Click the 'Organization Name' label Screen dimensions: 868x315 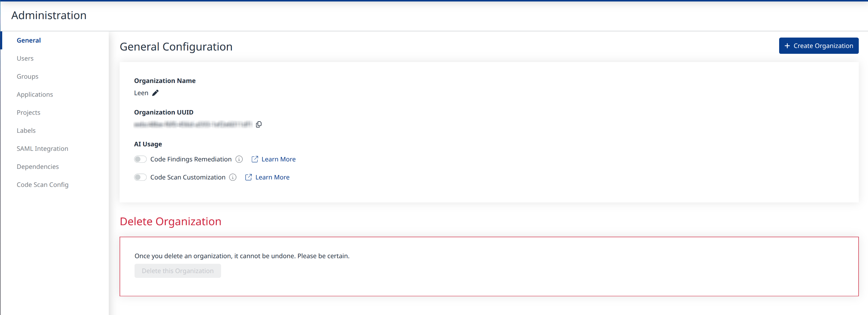click(165, 81)
